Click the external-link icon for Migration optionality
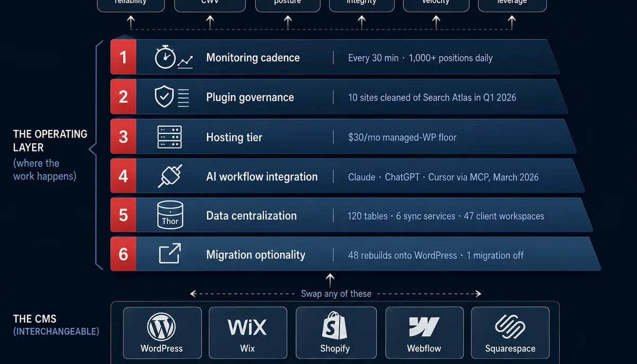This screenshot has height=364, width=637. [170, 254]
